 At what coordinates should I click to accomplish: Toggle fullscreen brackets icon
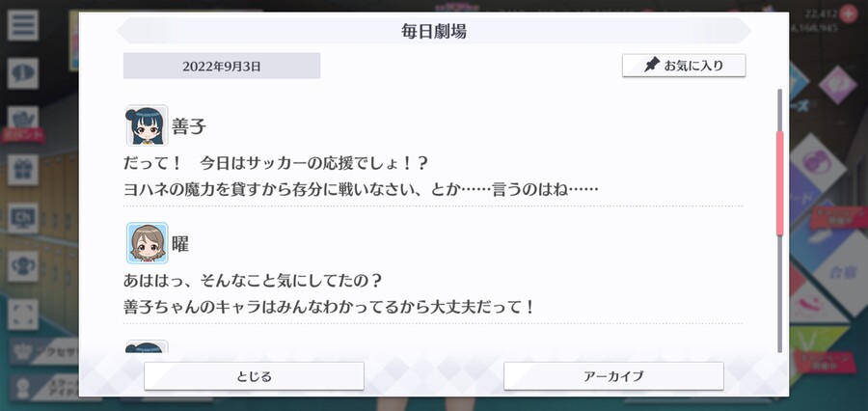tap(23, 315)
